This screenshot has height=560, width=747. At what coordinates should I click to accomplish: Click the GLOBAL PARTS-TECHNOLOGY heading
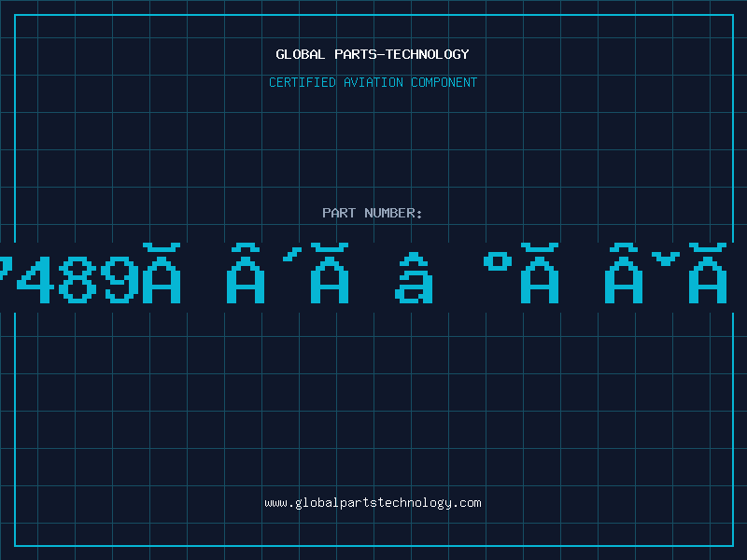(x=373, y=54)
